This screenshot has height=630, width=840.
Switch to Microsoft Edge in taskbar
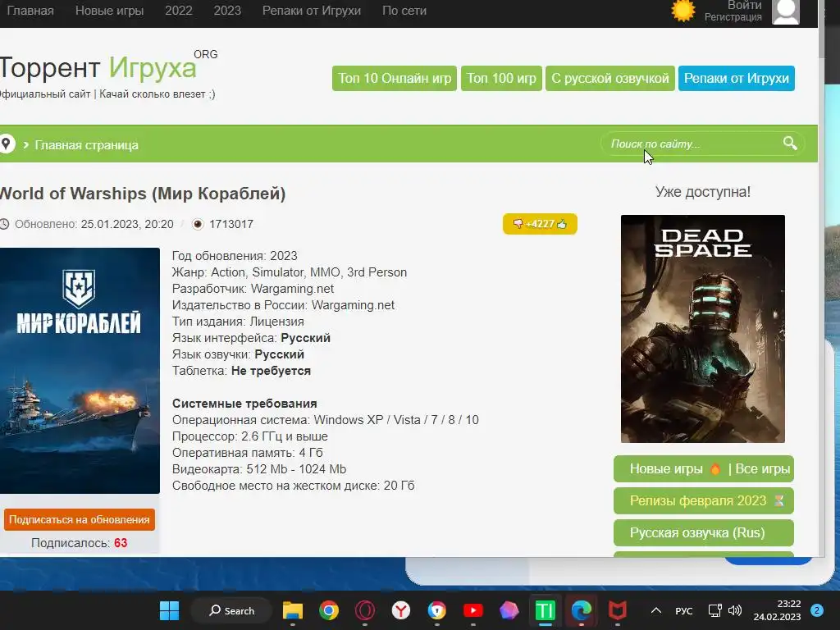[x=582, y=610]
